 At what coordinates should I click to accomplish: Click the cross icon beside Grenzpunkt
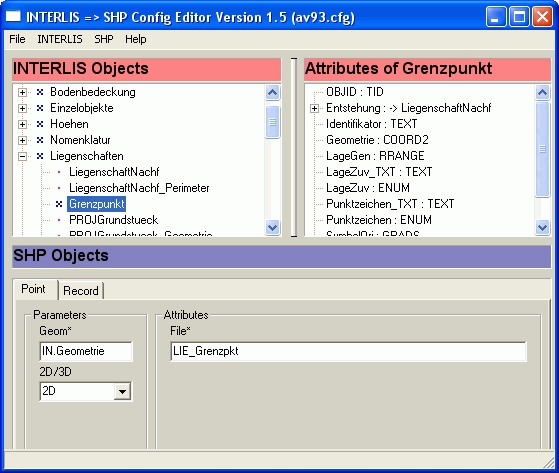pos(59,204)
